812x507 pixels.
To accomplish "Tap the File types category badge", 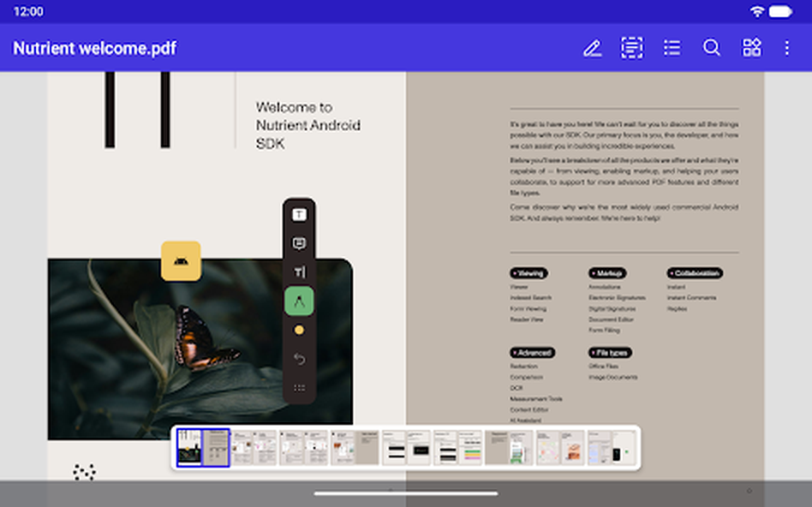I will coord(610,353).
